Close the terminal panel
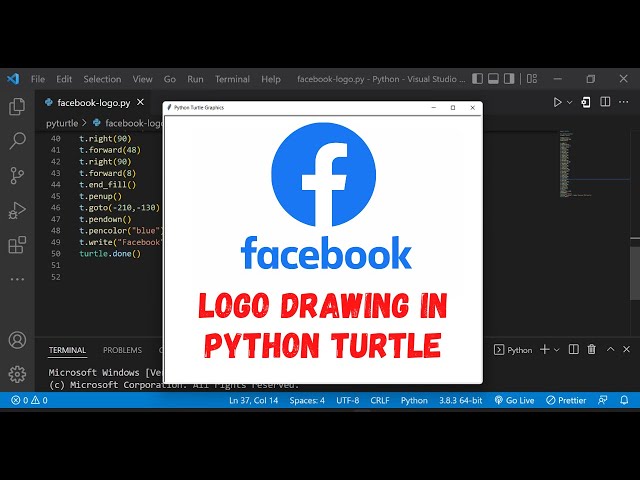Image resolution: width=640 pixels, height=480 pixels. point(627,349)
